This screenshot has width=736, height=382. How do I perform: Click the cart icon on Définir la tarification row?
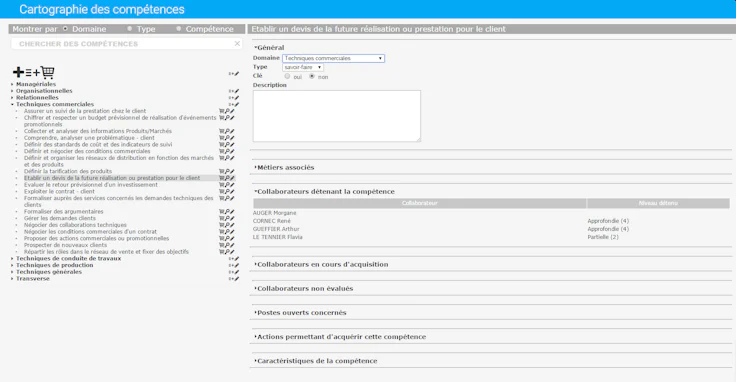point(222,172)
